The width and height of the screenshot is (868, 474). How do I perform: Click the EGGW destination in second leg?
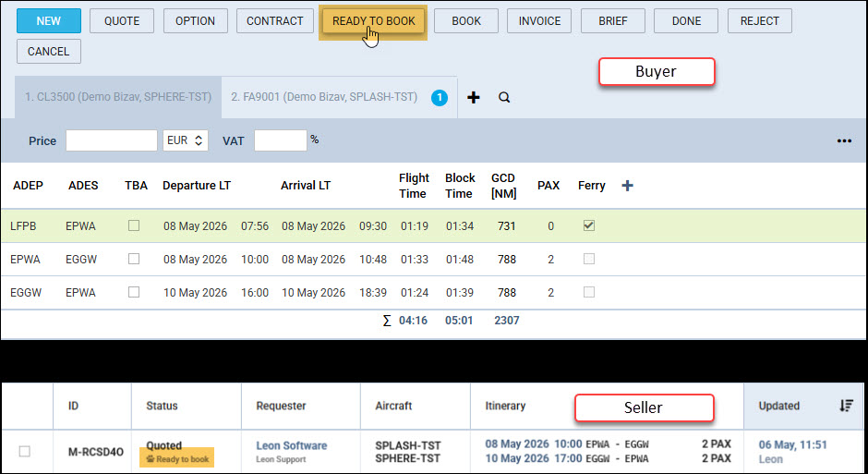(x=81, y=259)
